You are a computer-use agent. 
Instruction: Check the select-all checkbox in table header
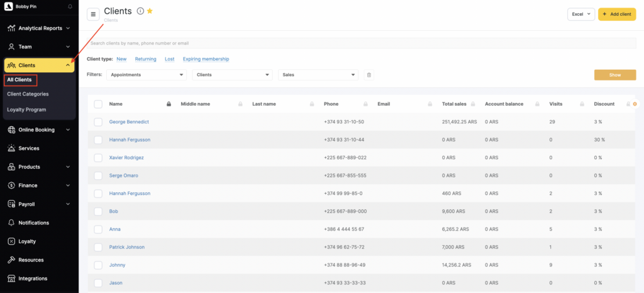pos(98,104)
